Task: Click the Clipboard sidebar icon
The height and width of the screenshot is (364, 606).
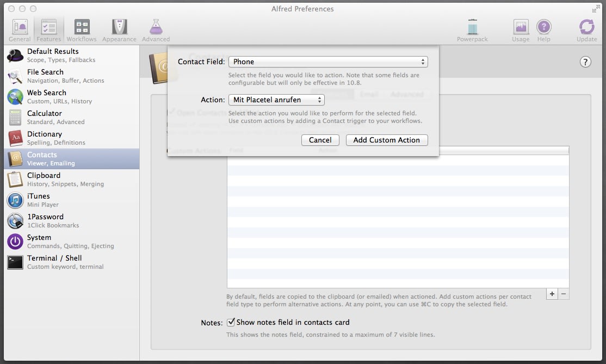Action: [x=15, y=180]
